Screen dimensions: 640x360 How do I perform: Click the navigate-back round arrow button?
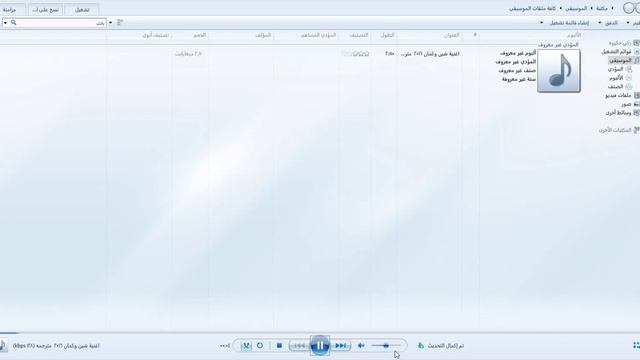click(x=629, y=8)
